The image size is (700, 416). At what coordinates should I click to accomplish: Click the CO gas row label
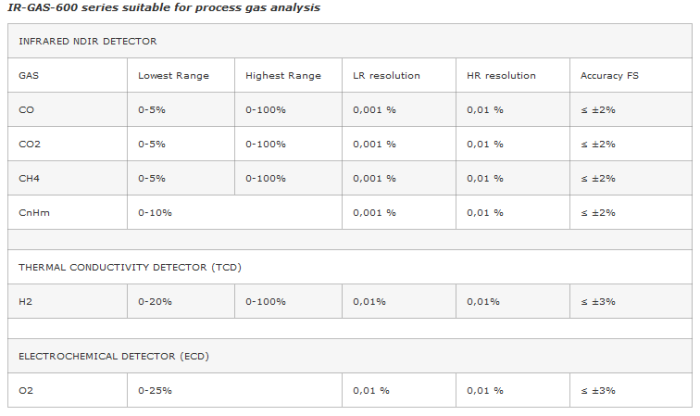pyautogui.click(x=26, y=110)
